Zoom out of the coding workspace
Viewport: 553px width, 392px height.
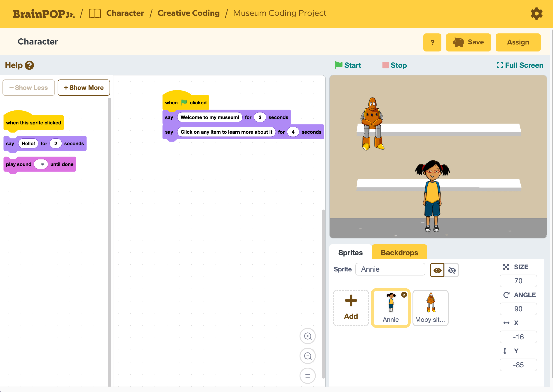[307, 356]
